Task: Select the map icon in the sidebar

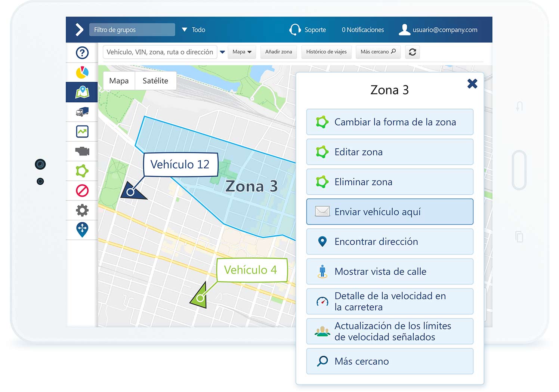Action: point(82,92)
